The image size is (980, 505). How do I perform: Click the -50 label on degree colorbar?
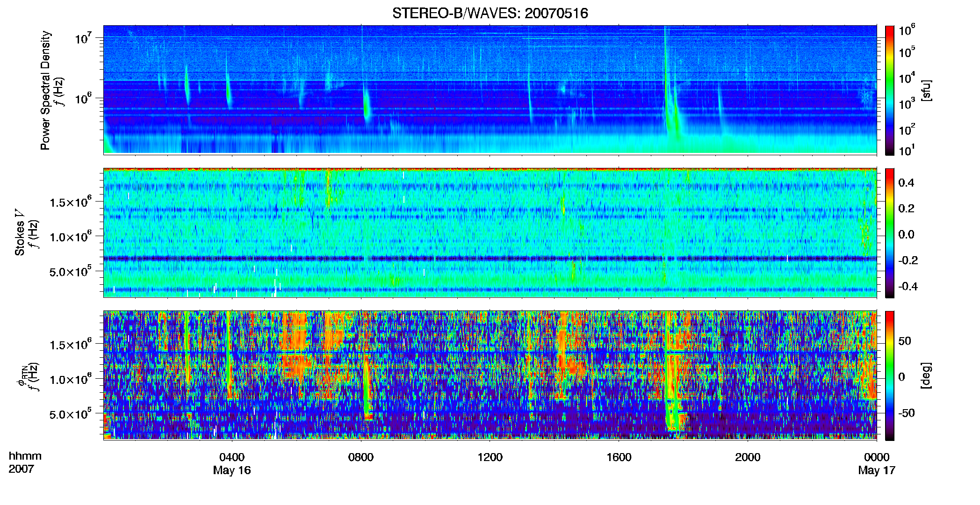tap(906, 413)
